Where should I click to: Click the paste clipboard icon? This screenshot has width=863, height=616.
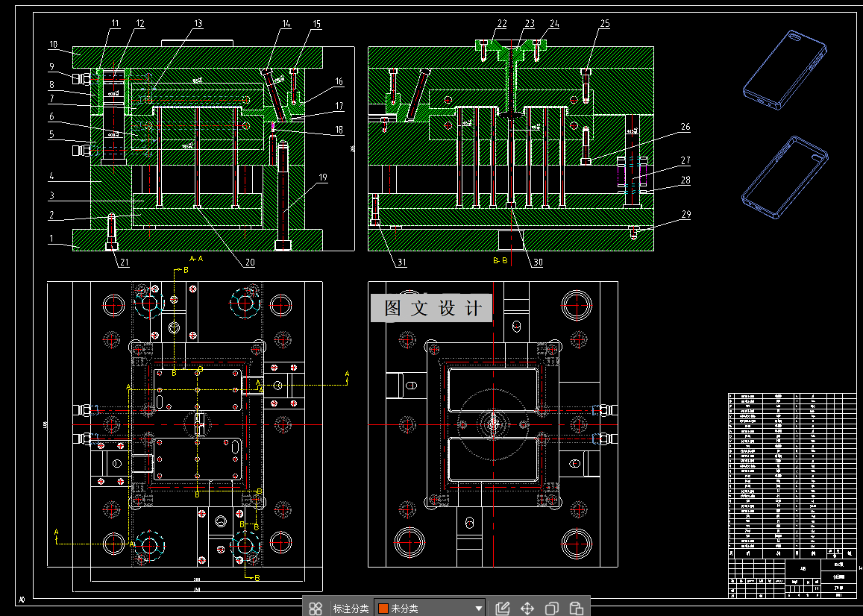577,609
